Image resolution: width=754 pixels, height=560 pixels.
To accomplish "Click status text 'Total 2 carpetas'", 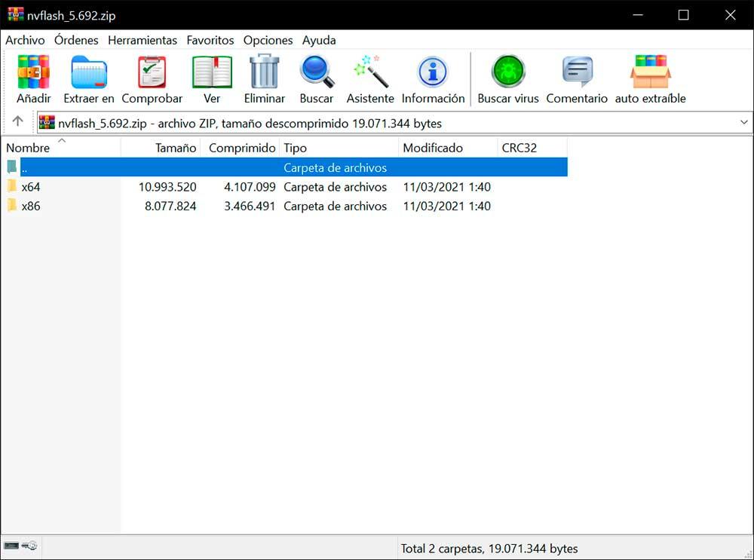I will point(441,548).
